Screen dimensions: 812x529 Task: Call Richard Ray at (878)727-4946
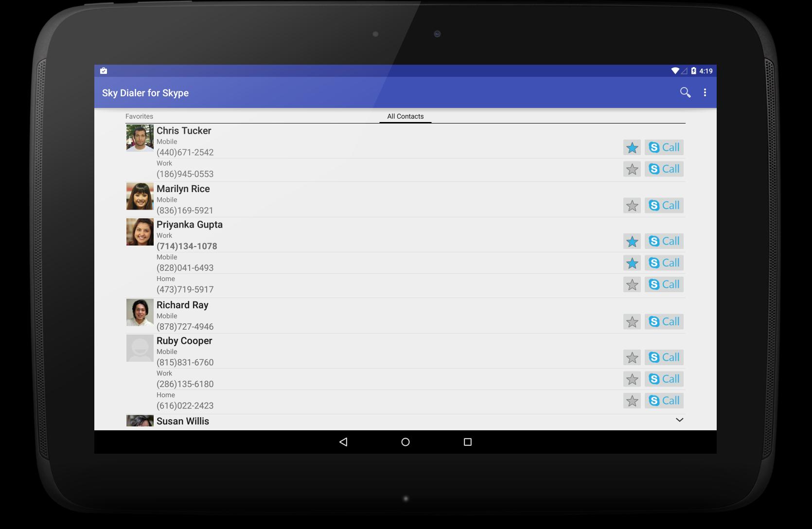pos(664,322)
